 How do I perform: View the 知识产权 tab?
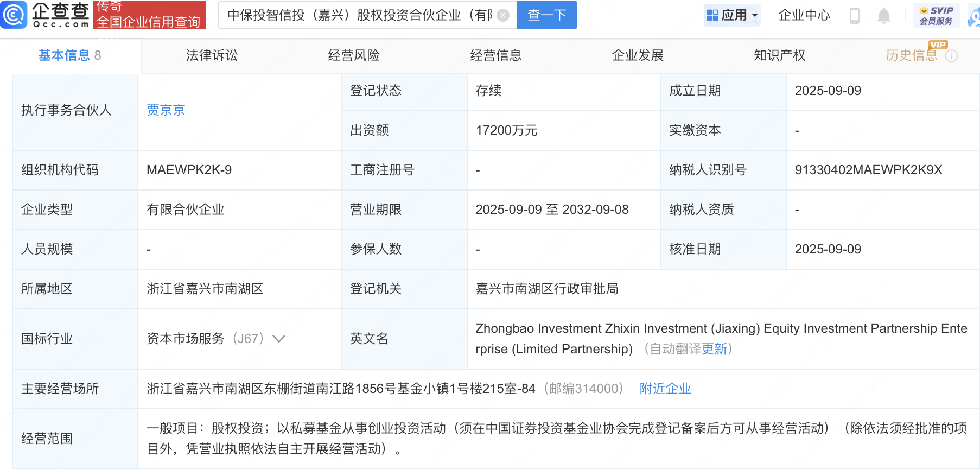(x=779, y=55)
